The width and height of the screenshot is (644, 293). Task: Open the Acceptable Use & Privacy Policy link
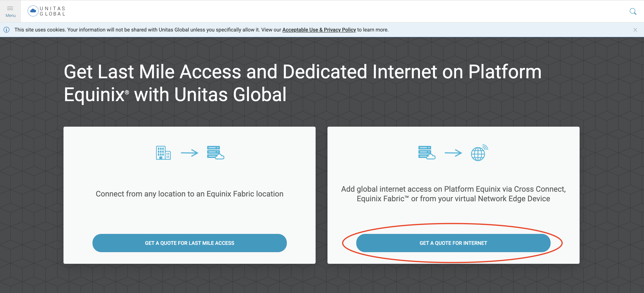point(319,30)
